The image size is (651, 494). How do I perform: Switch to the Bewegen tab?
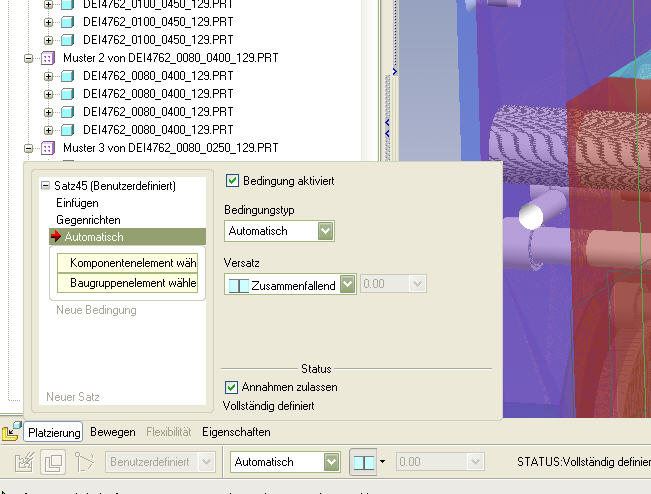click(113, 432)
